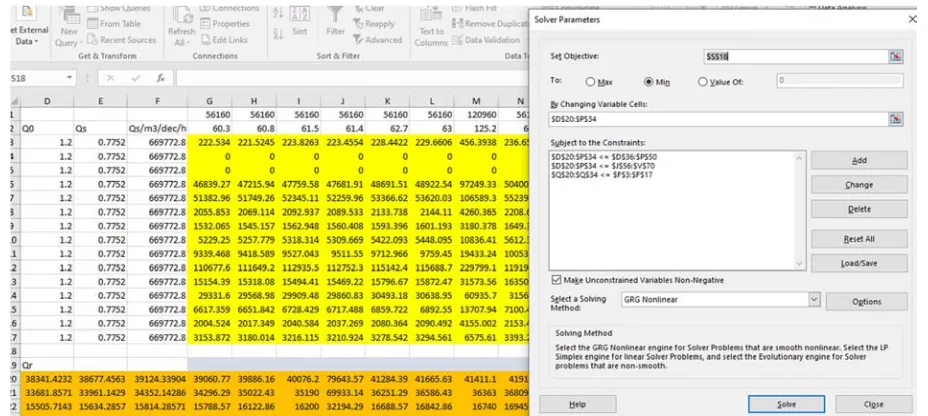This screenshot has width=928, height=416.
Task: Select constraint $D$20:$P$34 <= $D$36:$P$50
Action: tap(604, 157)
